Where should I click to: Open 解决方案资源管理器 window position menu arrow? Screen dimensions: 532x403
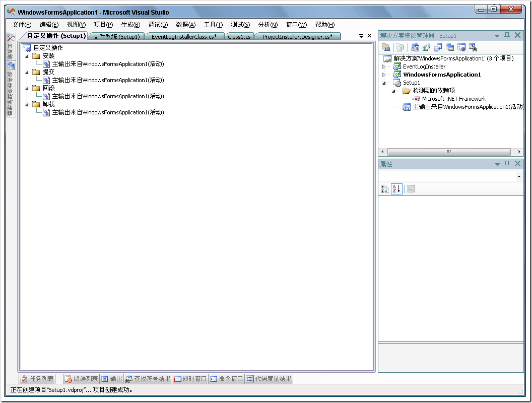click(497, 36)
